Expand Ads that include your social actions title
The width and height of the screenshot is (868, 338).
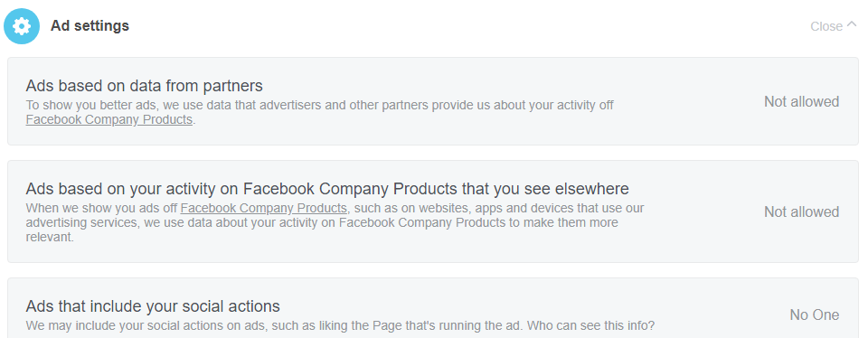[x=153, y=305]
